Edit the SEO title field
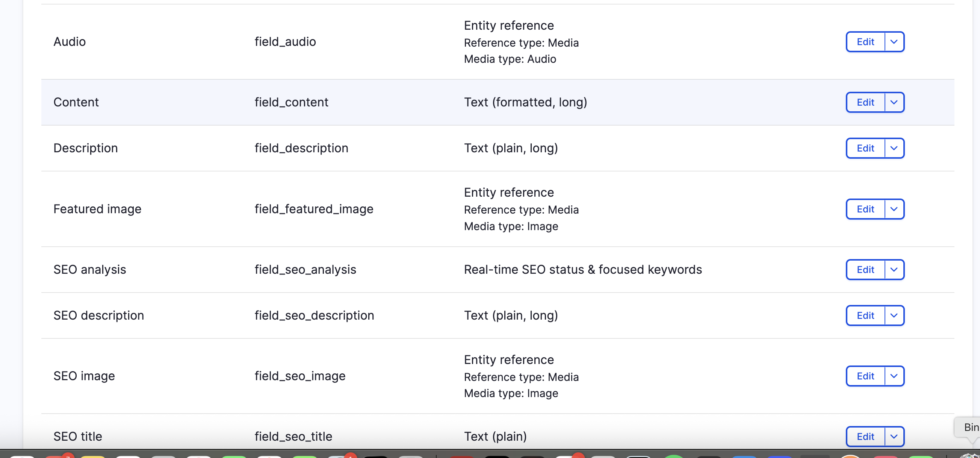 [865, 436]
